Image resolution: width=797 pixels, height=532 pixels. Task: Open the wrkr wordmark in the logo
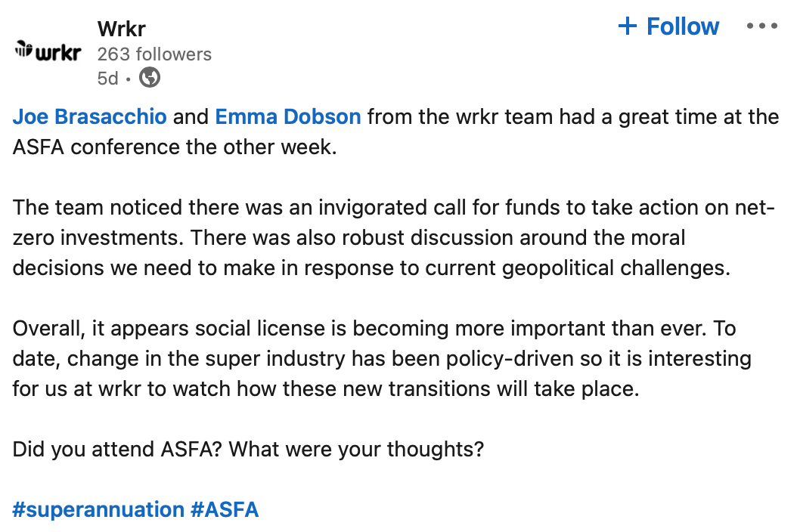[58, 51]
